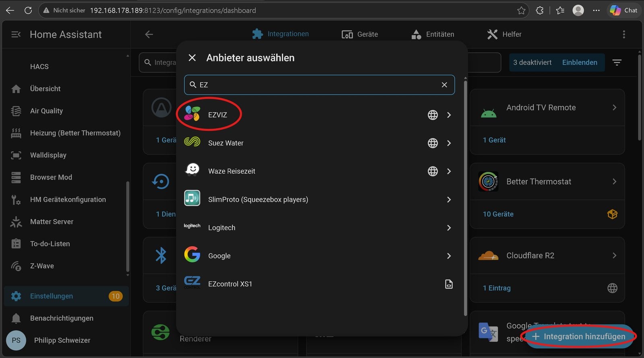Click the EZcontrol XS1 logo icon
Viewport: 644px width, 358px height.
click(x=192, y=282)
